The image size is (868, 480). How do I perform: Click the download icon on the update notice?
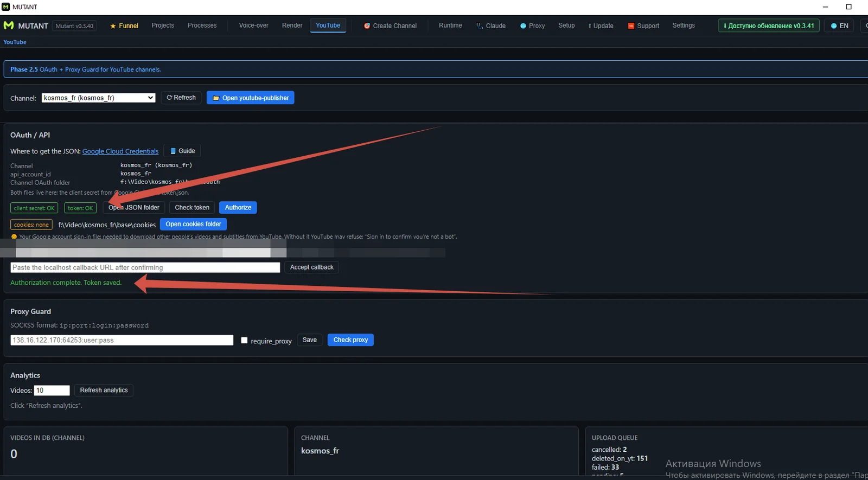725,26
